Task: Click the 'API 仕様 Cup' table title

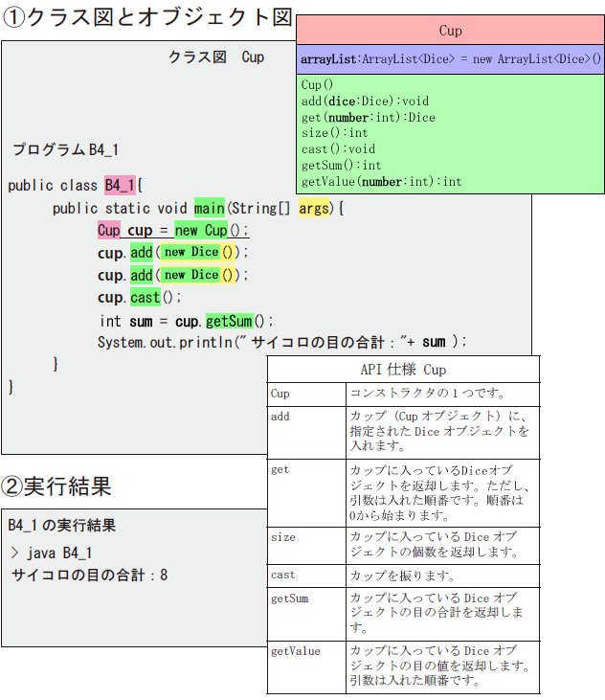Action: pos(402,369)
